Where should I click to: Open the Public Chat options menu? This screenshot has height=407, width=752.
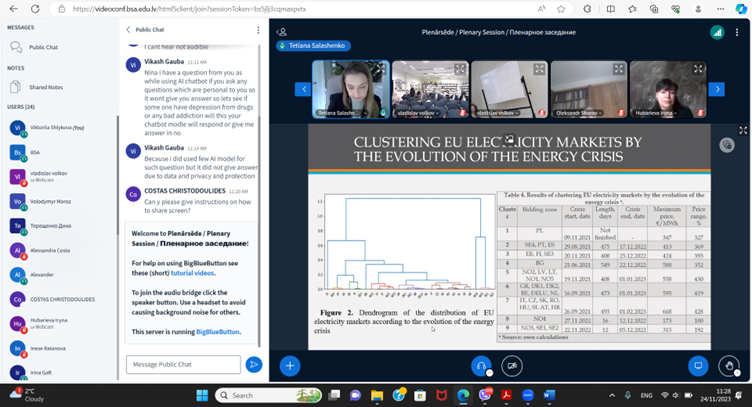(x=258, y=30)
